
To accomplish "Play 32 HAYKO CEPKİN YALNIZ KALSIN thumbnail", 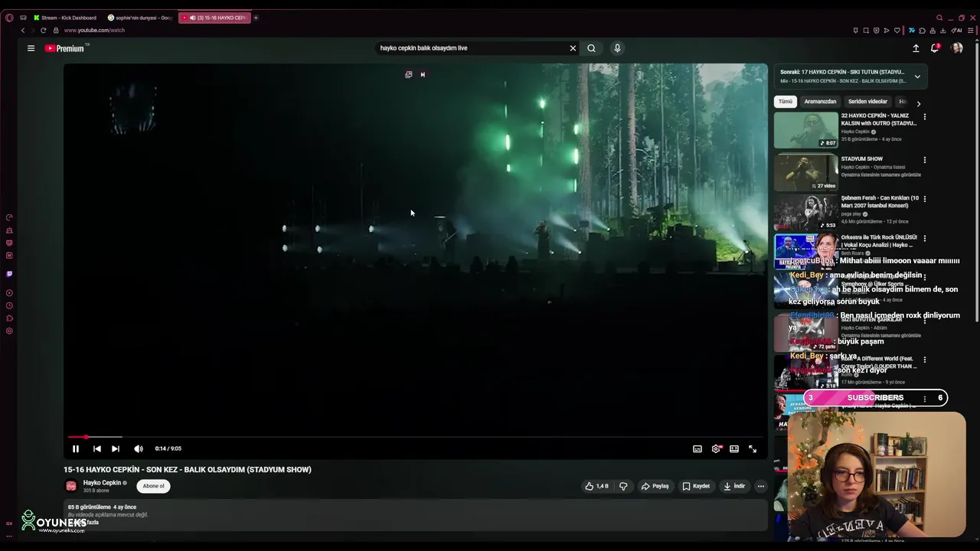I will pos(805,130).
